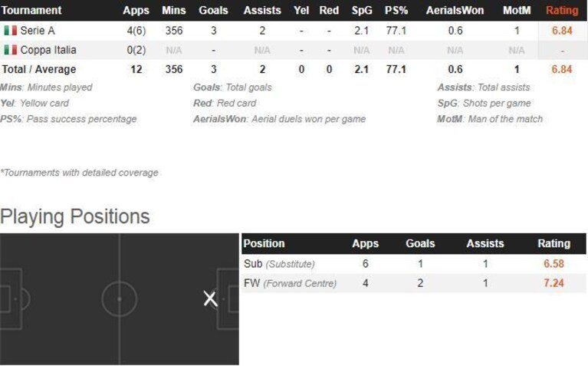
Task: Click the Italian flag beside Serie A
Action: pyautogui.click(x=11, y=31)
